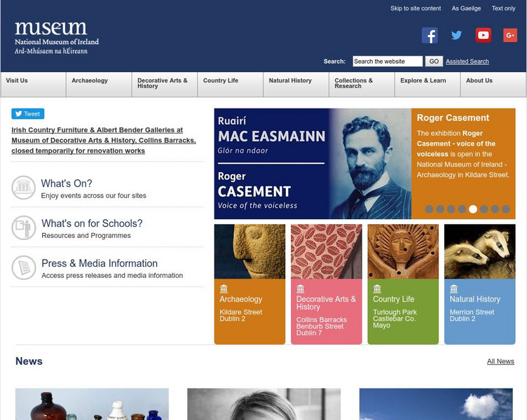Open the Google Plus icon

[510, 35]
